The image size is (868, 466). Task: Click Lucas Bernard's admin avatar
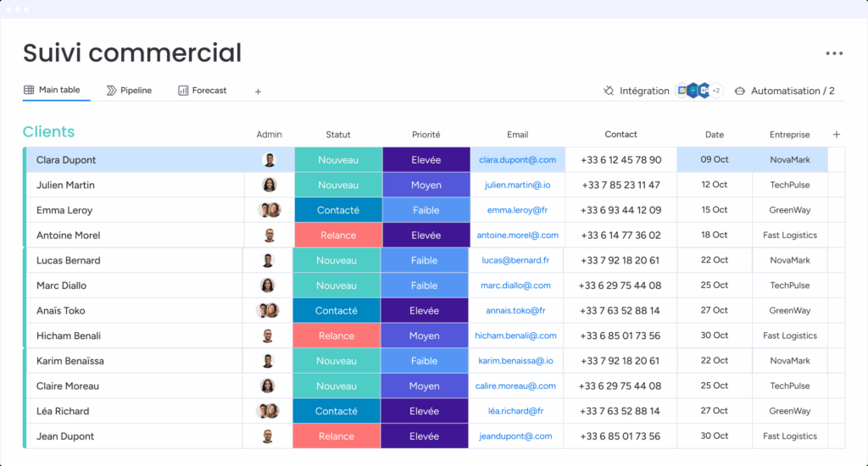267,260
